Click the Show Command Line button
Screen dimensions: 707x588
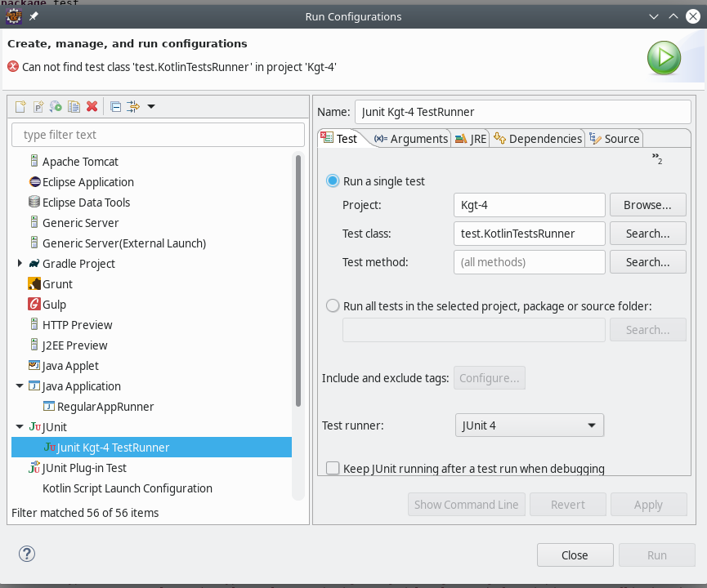[x=466, y=505]
